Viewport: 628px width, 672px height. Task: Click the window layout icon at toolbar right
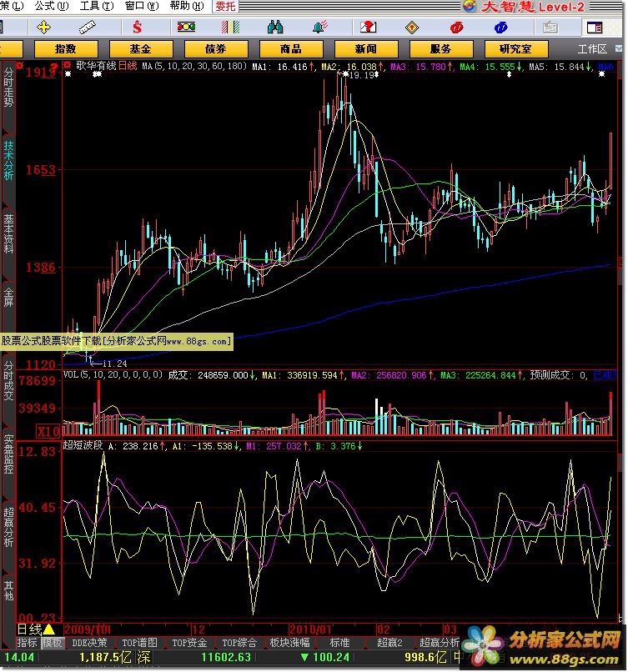point(594,28)
